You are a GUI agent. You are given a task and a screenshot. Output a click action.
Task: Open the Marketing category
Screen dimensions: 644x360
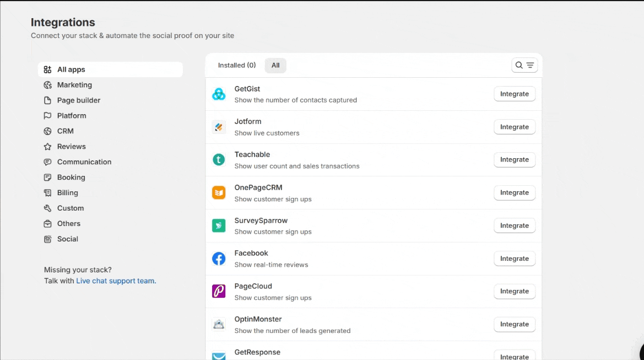74,85
